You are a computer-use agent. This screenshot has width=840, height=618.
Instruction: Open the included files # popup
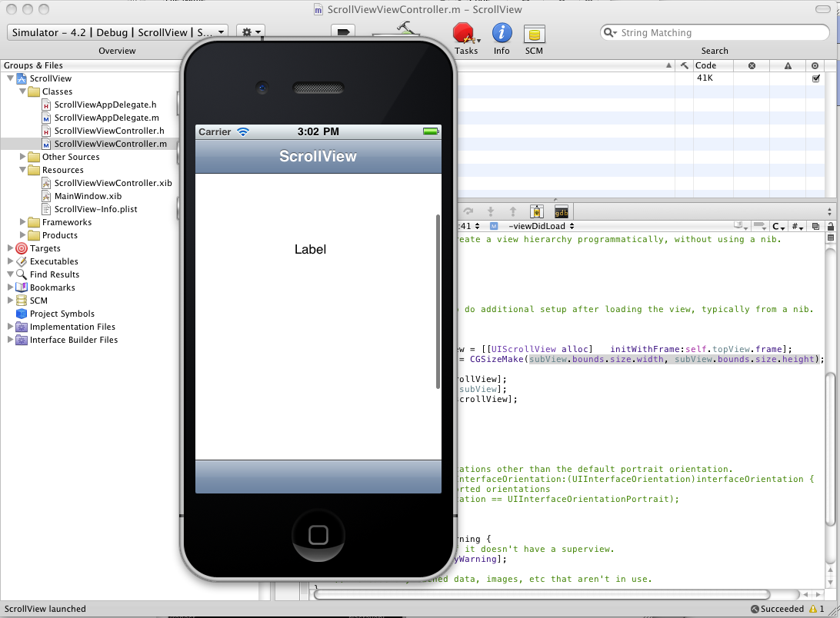(x=797, y=227)
